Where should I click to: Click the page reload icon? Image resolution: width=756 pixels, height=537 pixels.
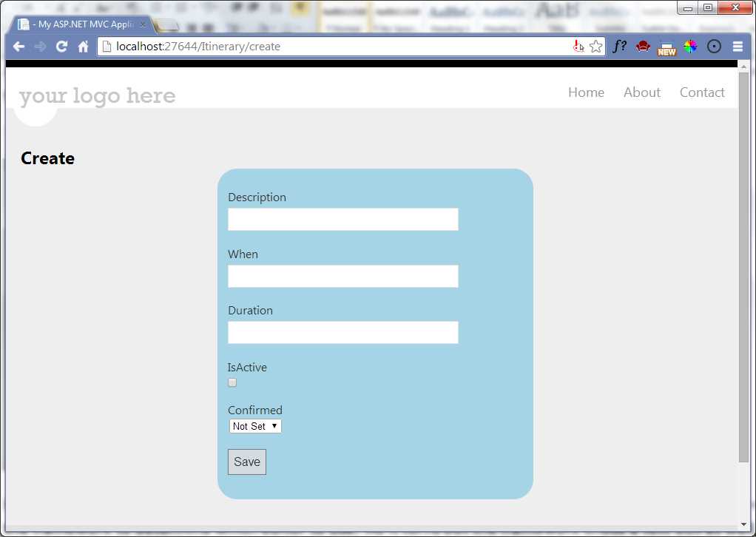[x=61, y=46]
